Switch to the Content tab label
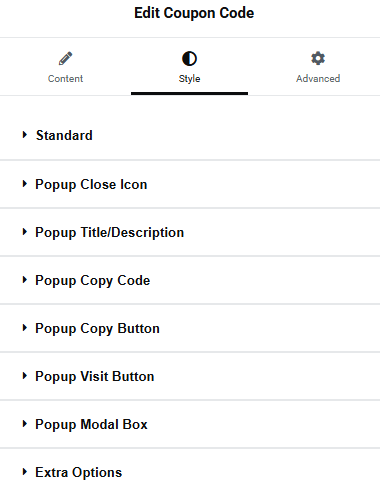Viewport: 380px width, 502px height. pos(65,79)
